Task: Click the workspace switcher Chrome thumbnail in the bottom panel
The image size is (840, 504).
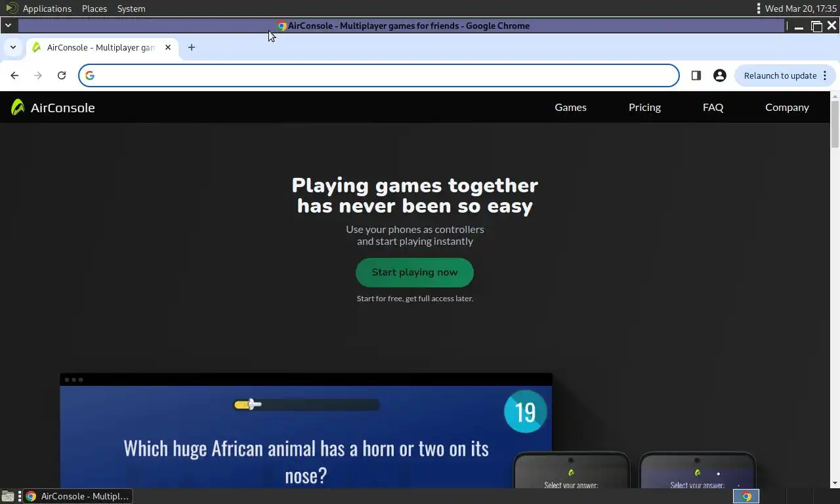Action: (746, 496)
